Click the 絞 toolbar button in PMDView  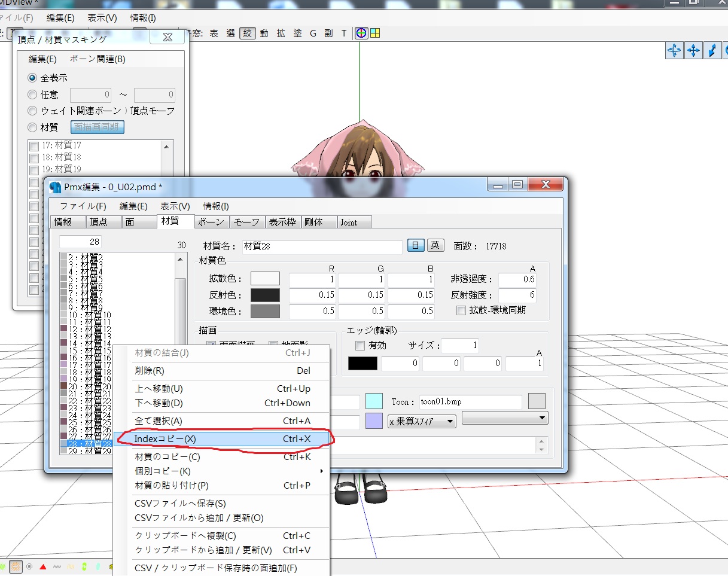(248, 33)
